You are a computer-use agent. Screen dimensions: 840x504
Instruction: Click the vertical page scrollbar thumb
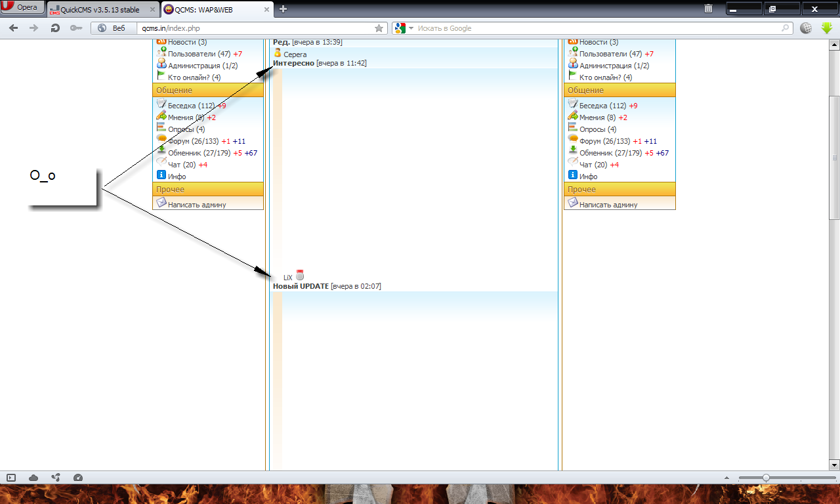(x=835, y=157)
